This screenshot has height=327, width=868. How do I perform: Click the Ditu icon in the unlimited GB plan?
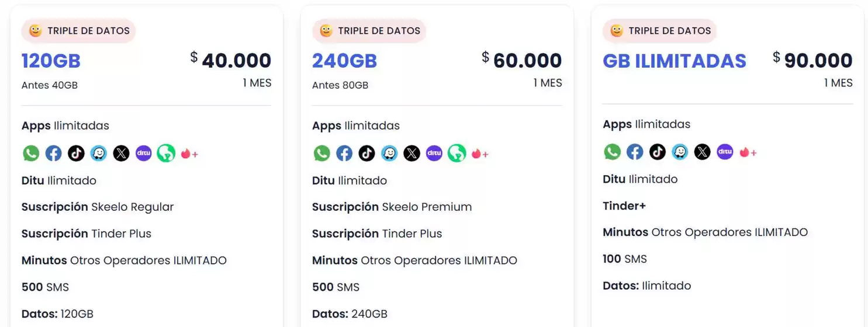725,152
